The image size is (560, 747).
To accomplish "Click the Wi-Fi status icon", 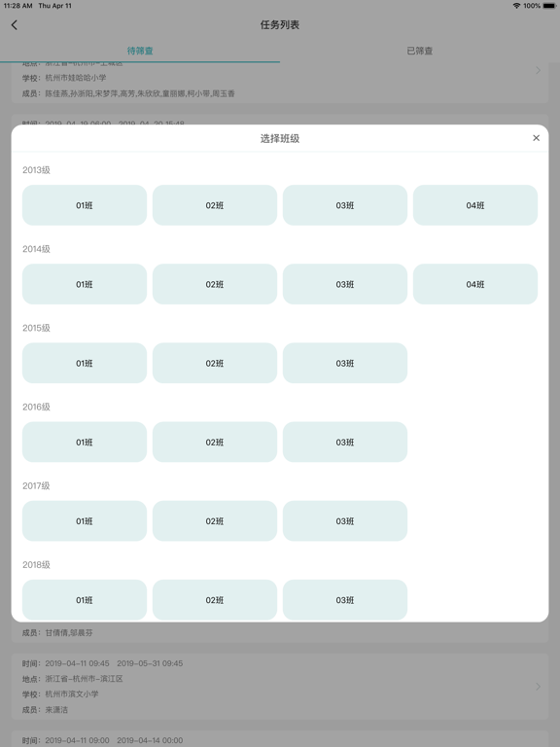I will (516, 6).
